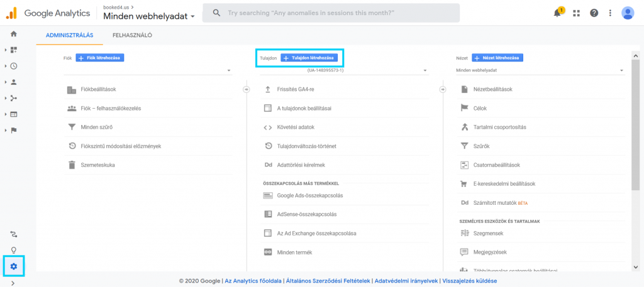Image resolution: width=644 pixels, height=287 pixels.
Task: Click the Nézet létrehozása button
Action: point(497,58)
